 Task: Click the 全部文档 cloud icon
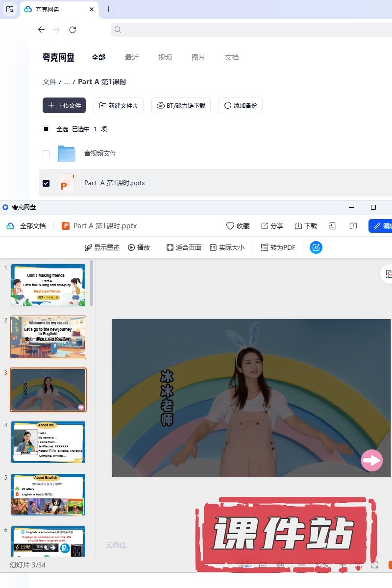click(10, 226)
